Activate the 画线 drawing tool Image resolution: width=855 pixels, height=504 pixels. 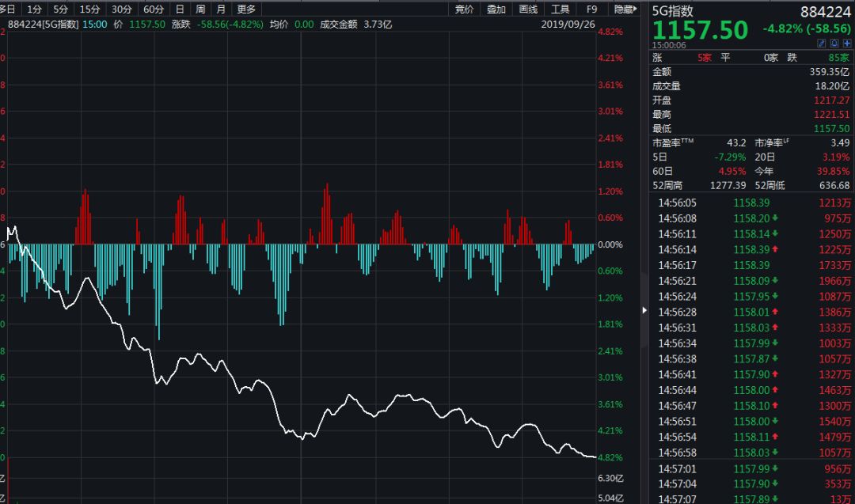(x=528, y=9)
